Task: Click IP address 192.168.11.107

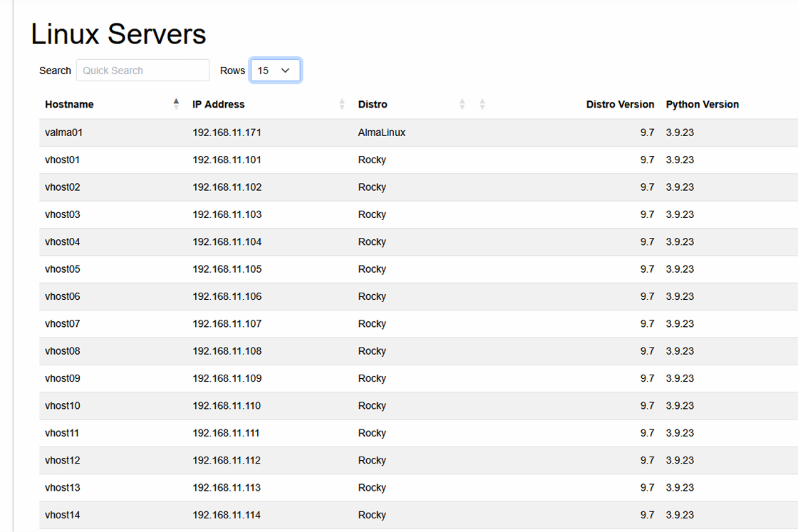Action: tap(227, 323)
